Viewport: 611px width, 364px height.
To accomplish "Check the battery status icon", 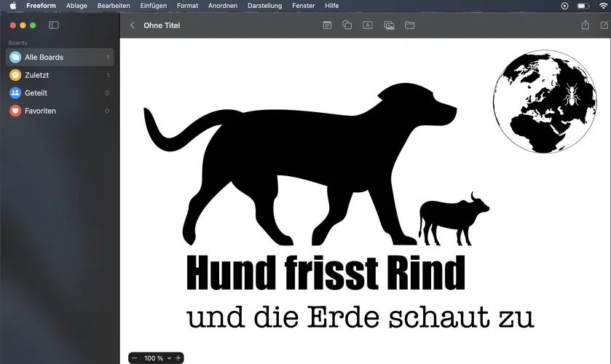I will tap(583, 6).
